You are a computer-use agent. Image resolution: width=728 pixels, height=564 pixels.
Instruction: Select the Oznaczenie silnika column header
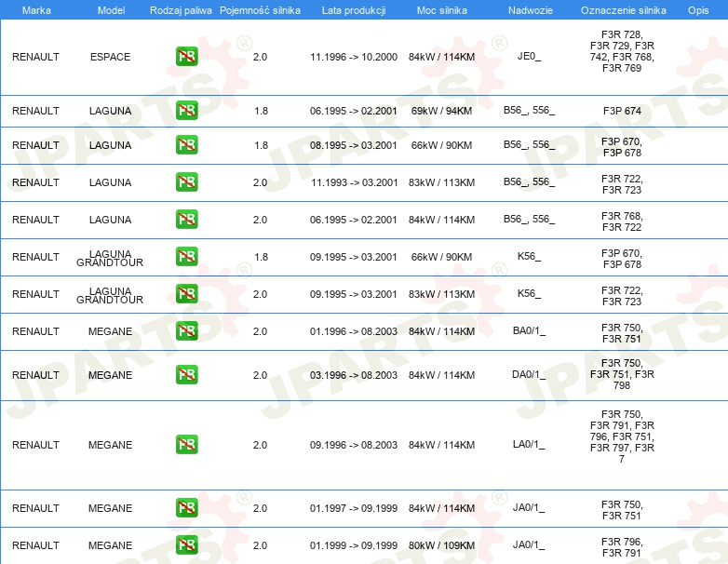(624, 10)
